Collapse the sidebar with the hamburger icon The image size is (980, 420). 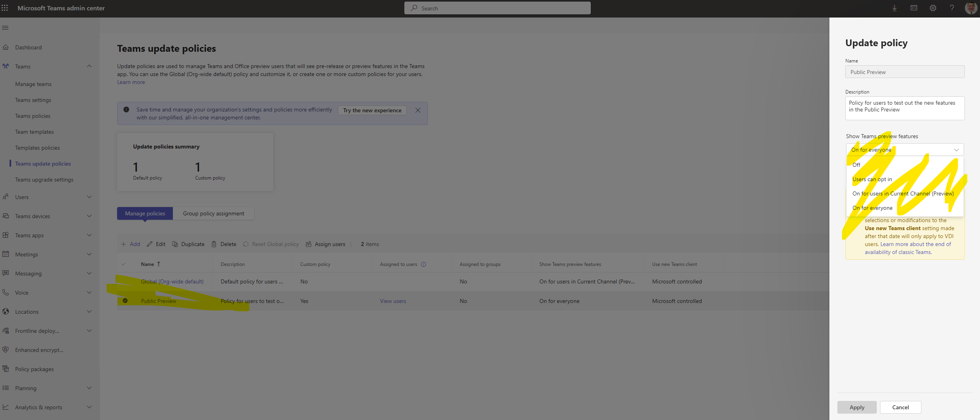(6, 27)
